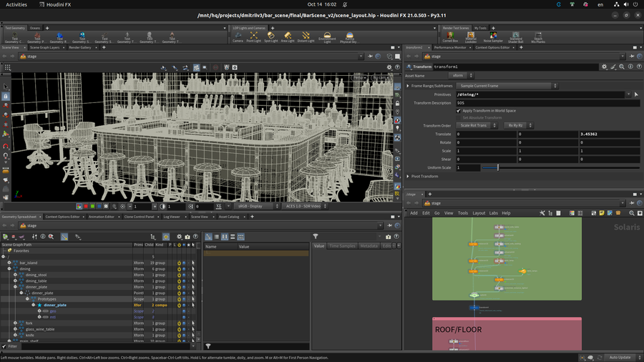This screenshot has width=644, height=362.
Task: Switch to the Render Gallery tab
Action: (x=80, y=48)
